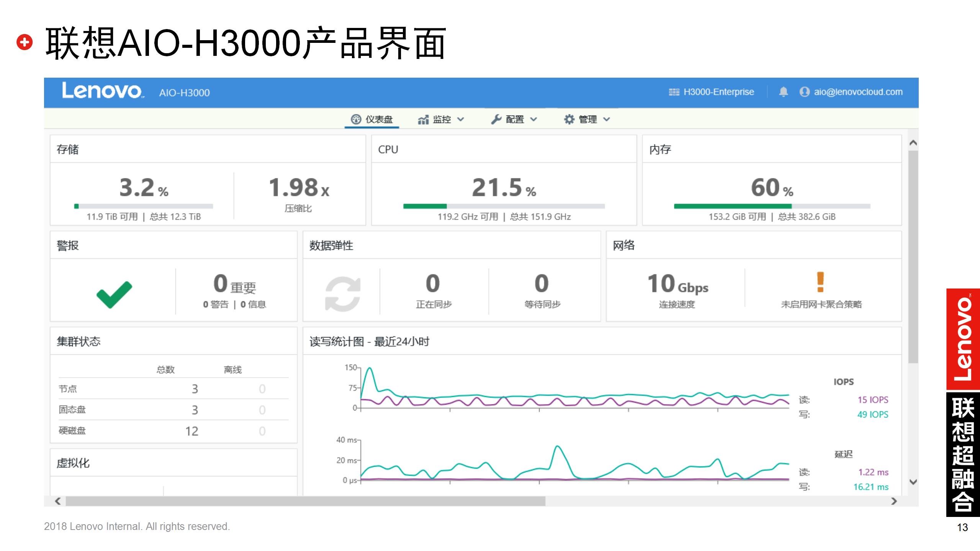Expand the 监控 dropdown chevron
This screenshot has width=980, height=551.
pos(461,119)
